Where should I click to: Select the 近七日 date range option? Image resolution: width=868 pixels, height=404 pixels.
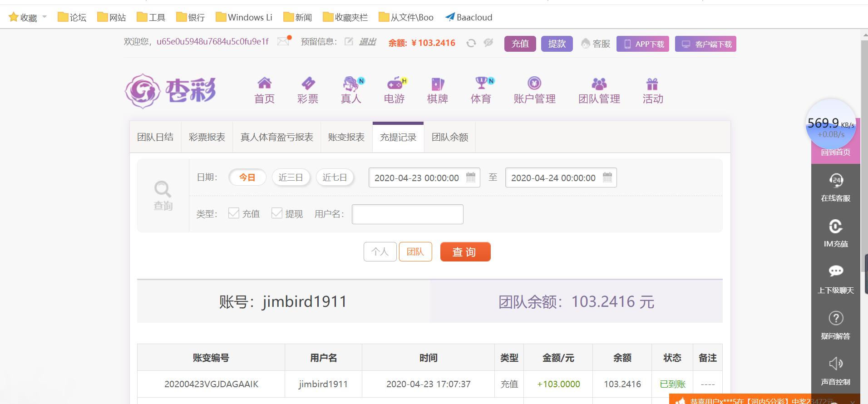[x=335, y=177]
